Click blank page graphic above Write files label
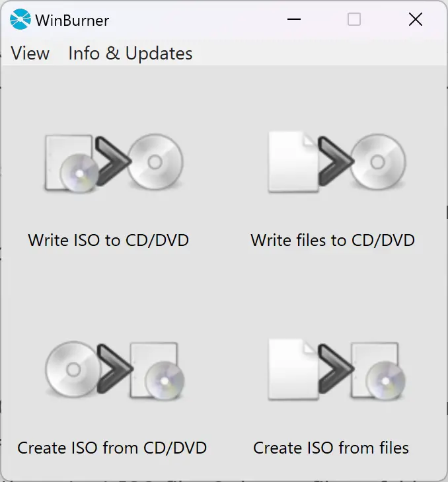448x482 pixels. point(293,162)
